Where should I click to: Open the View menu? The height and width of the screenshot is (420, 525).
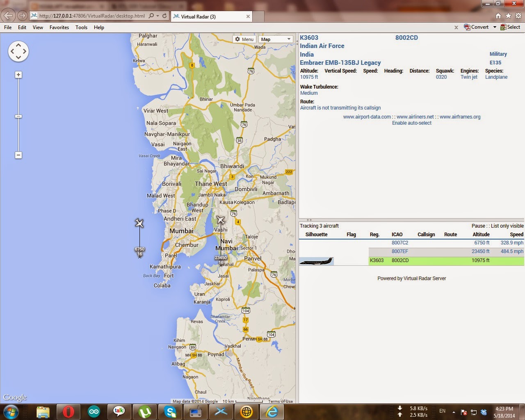click(x=38, y=27)
